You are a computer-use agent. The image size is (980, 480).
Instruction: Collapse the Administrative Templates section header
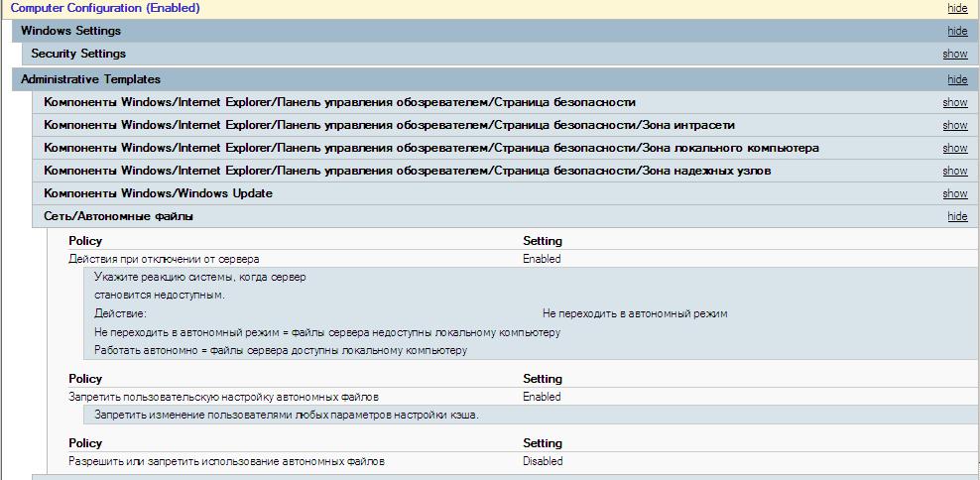pos(90,79)
